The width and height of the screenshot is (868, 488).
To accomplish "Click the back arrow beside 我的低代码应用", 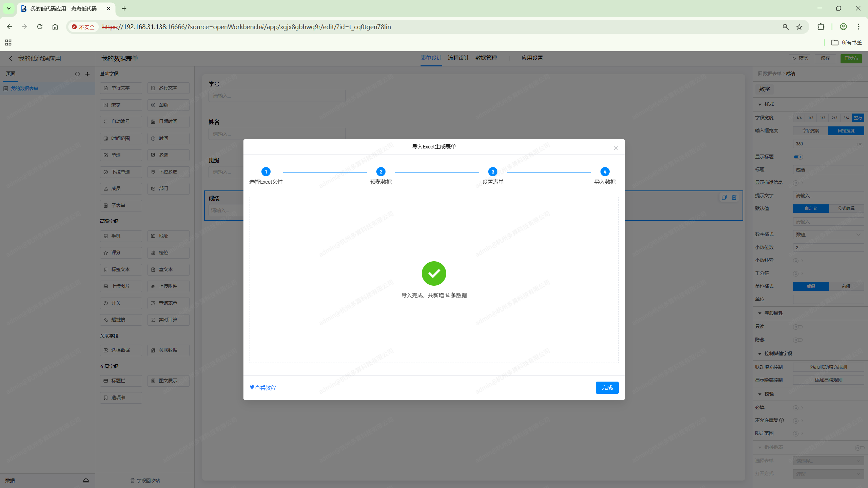I will click(x=11, y=59).
